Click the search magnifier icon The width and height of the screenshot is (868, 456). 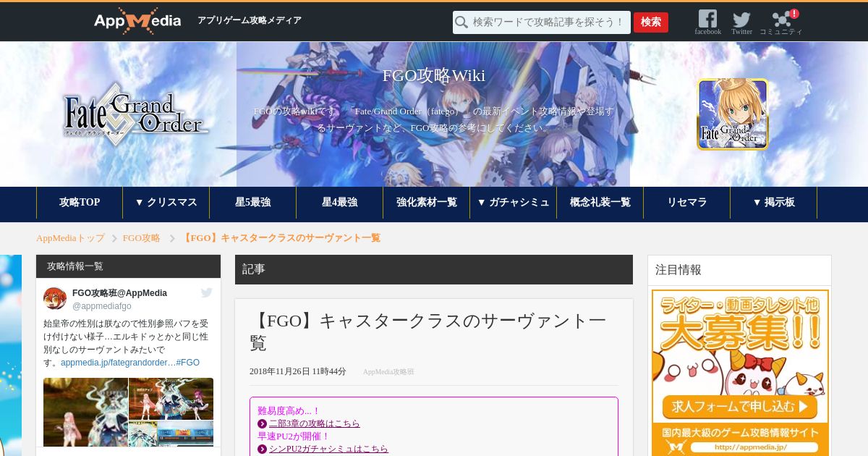(462, 22)
